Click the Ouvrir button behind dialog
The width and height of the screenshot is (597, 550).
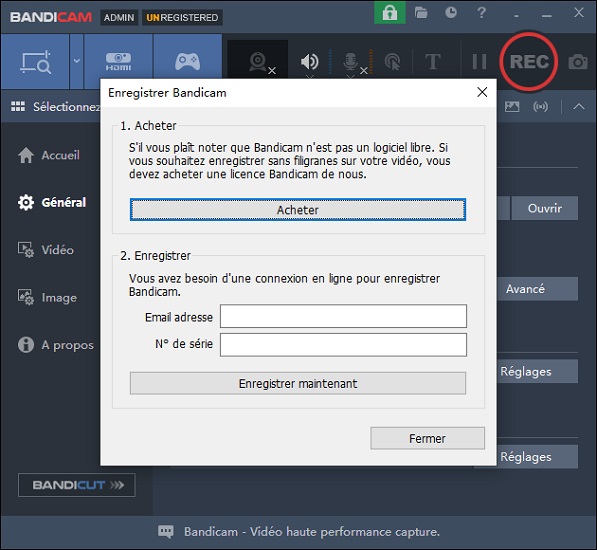[544, 208]
